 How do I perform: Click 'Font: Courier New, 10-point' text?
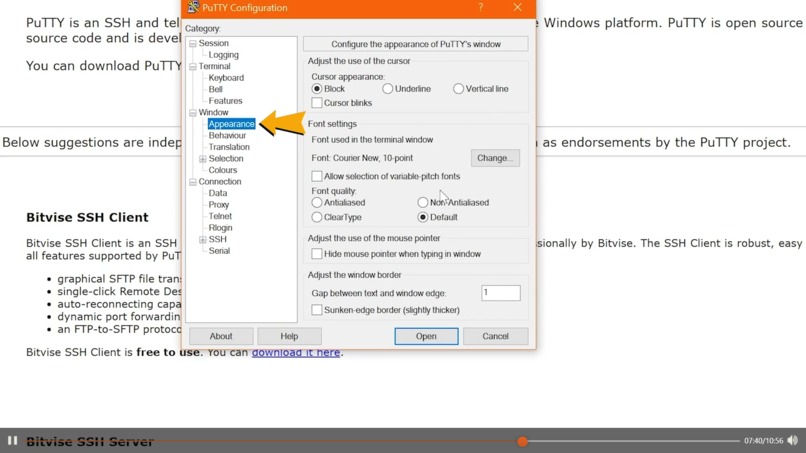pos(362,158)
